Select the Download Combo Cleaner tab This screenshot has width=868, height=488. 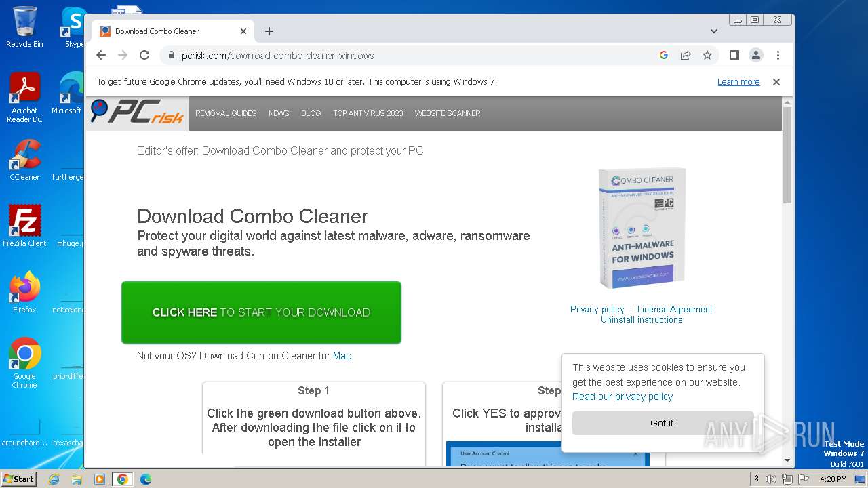(x=173, y=31)
